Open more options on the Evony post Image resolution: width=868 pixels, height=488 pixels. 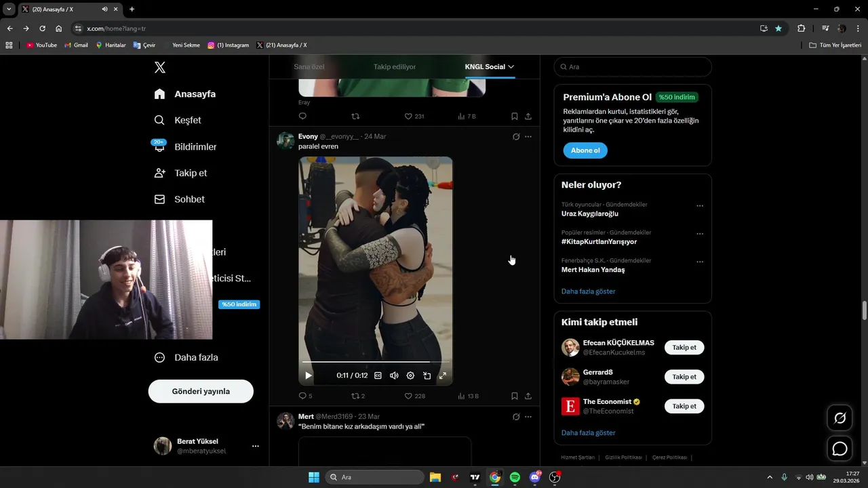pos(528,136)
